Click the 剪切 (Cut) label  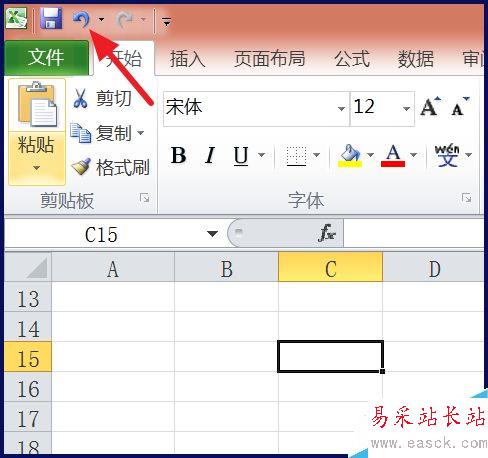[114, 99]
